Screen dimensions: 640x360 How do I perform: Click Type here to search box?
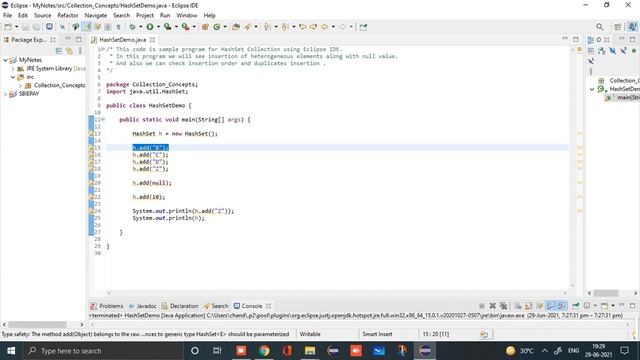tap(103, 351)
